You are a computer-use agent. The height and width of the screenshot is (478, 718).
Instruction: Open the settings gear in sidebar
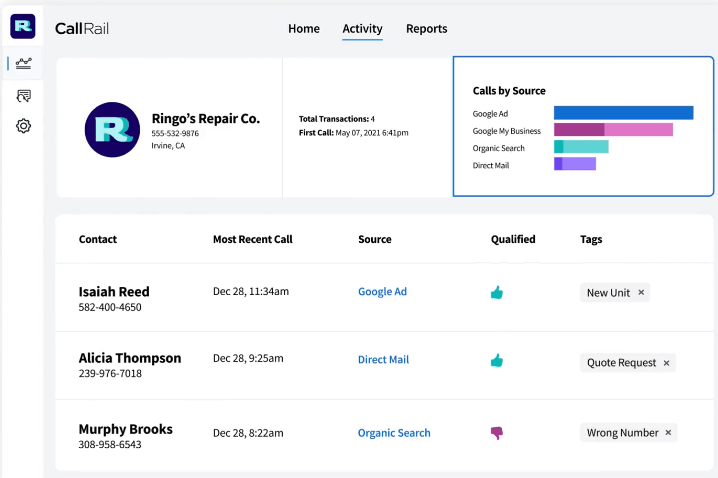[x=23, y=127]
